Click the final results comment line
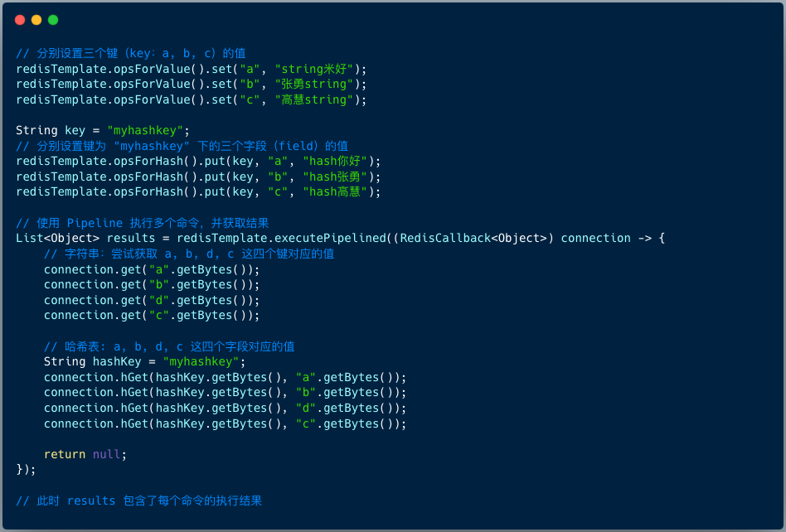Screen dimensions: 786x532 click(138, 501)
